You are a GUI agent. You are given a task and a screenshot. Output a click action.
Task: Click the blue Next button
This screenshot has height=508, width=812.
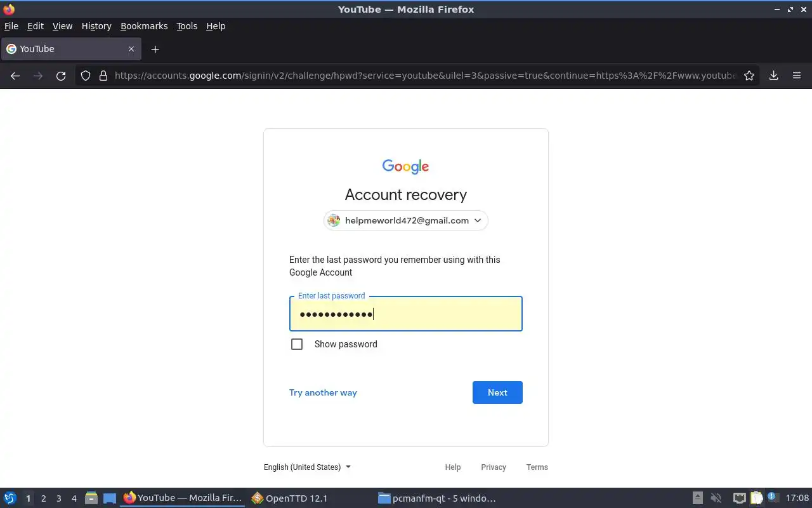click(x=497, y=392)
